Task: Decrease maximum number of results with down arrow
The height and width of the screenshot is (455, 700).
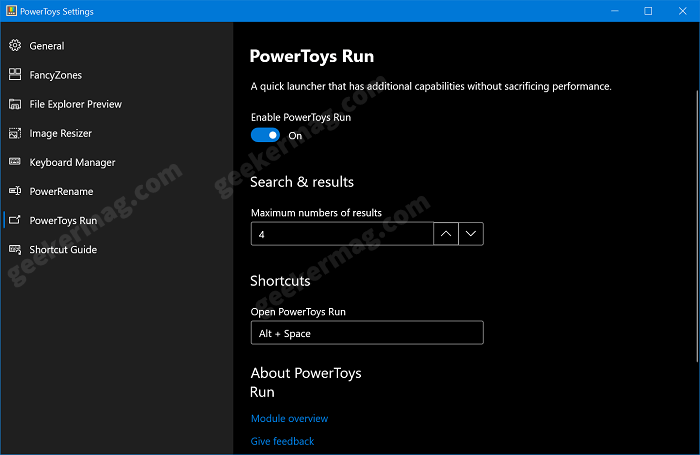Action: pyautogui.click(x=471, y=234)
